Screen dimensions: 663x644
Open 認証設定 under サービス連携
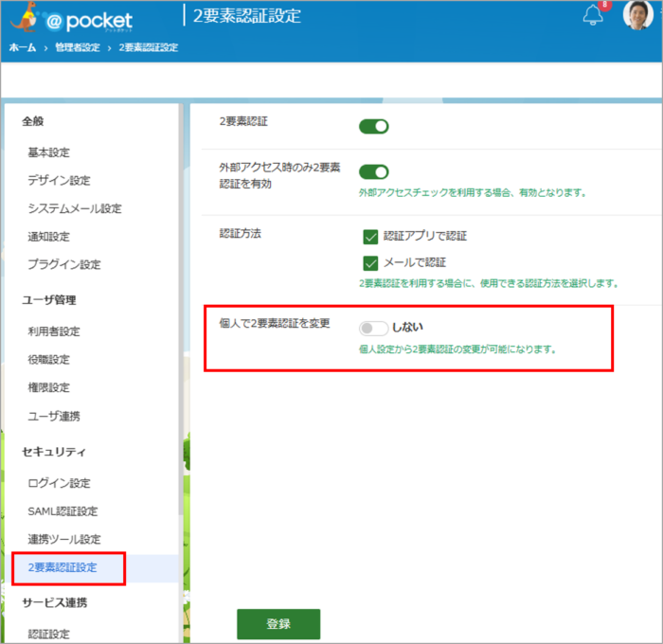coord(48,634)
